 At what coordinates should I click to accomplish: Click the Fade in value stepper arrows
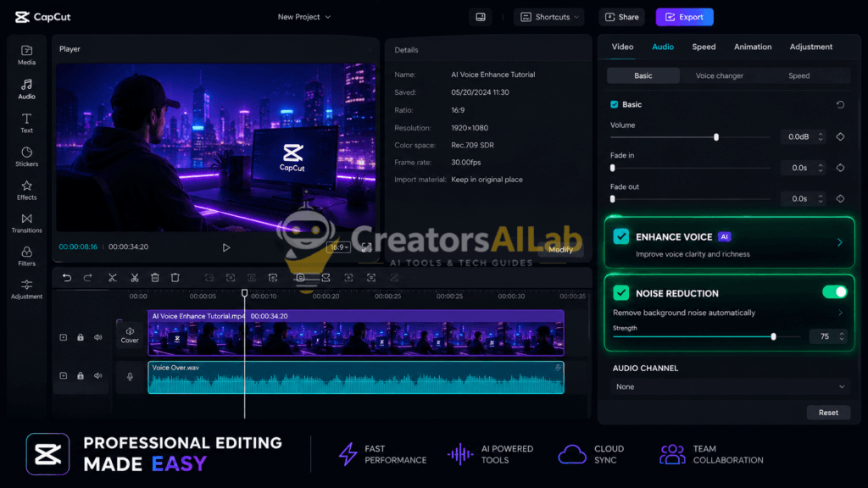(821, 168)
